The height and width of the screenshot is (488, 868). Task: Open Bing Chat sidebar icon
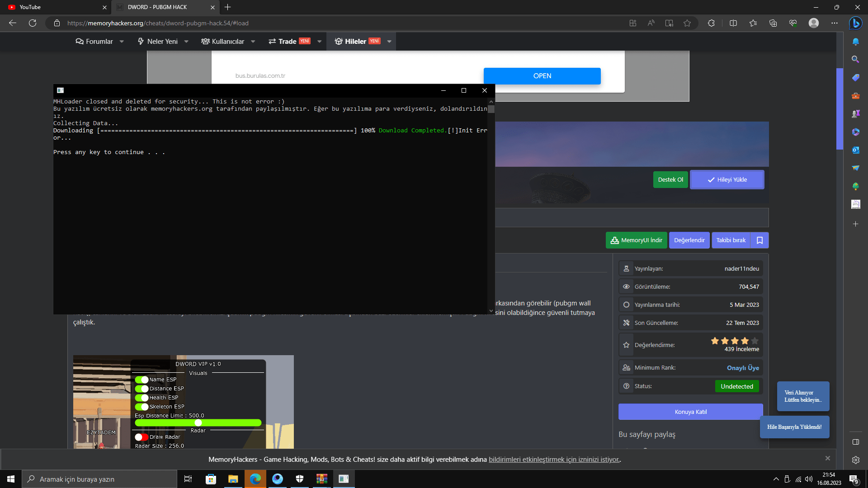[855, 23]
